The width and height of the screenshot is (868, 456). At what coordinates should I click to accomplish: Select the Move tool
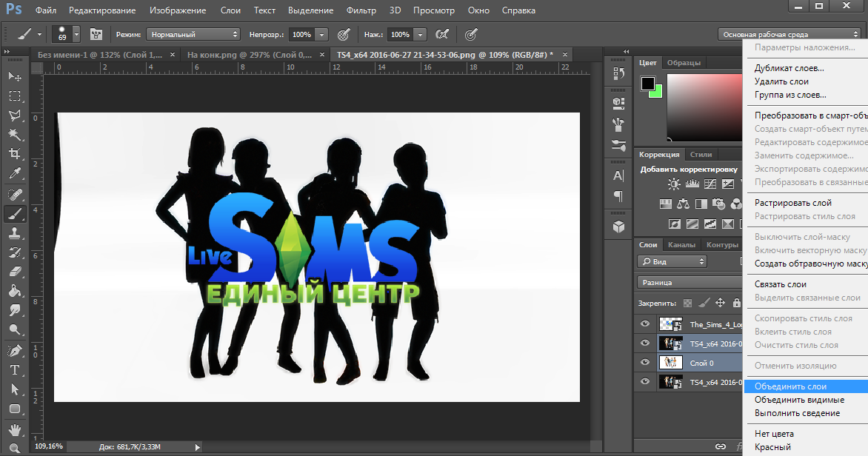click(x=15, y=76)
